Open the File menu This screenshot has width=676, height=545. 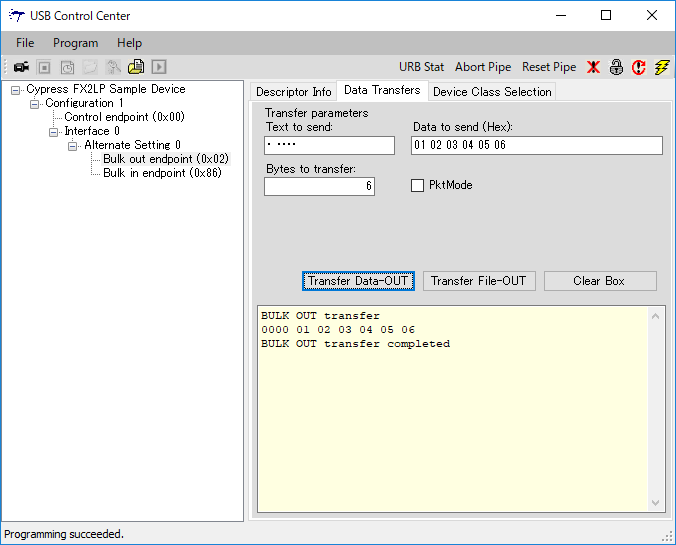click(x=25, y=43)
